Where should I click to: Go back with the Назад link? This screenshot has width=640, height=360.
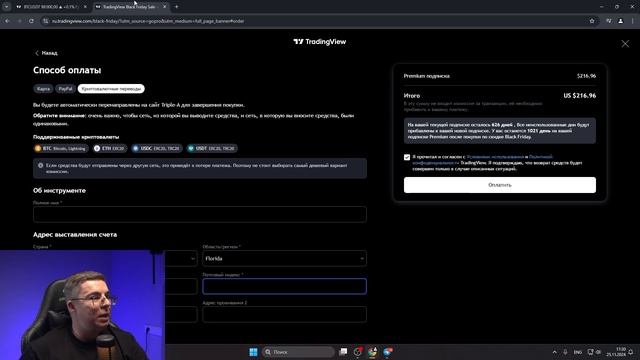(x=46, y=53)
